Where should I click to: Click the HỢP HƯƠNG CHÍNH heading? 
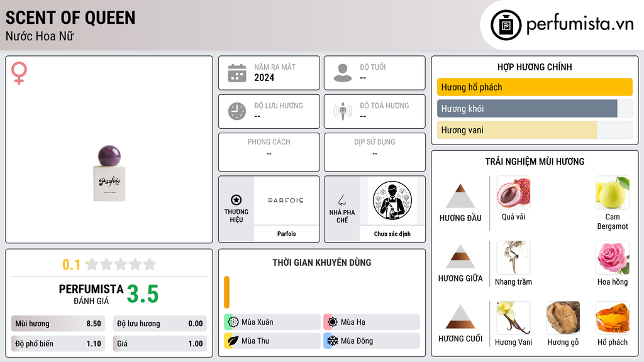535,67
